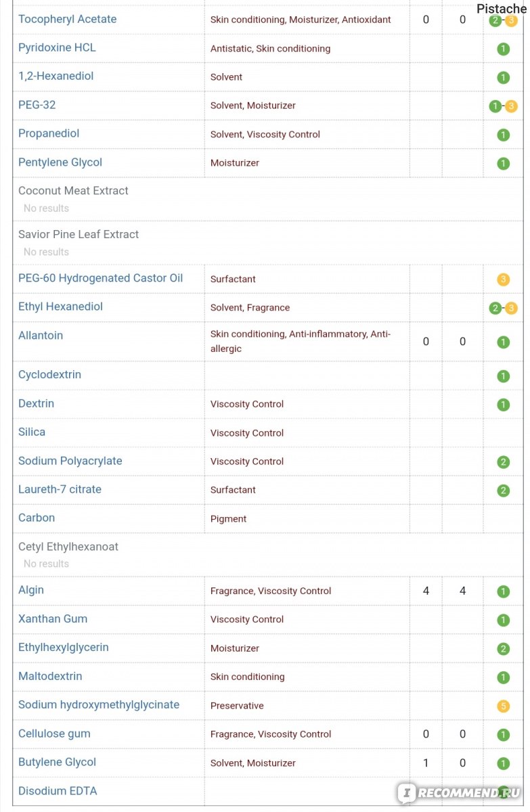Open the Disodium EDTA ingredient link

click(x=58, y=791)
